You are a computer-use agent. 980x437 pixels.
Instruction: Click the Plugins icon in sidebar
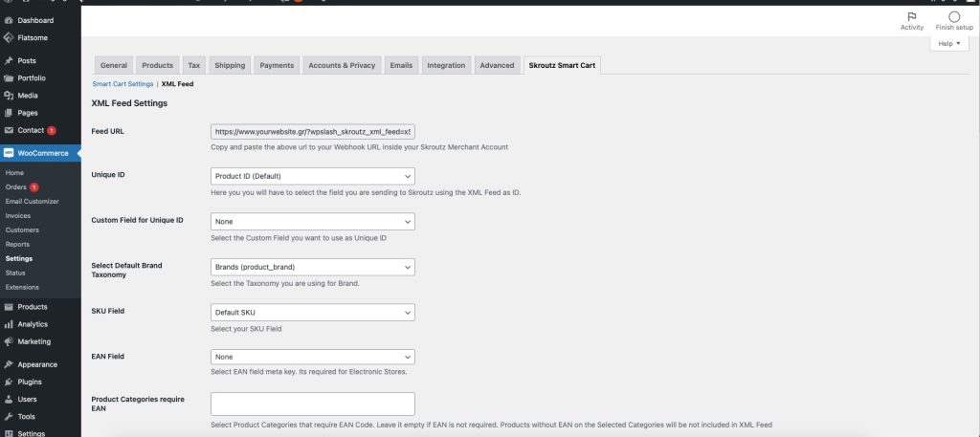(x=8, y=382)
